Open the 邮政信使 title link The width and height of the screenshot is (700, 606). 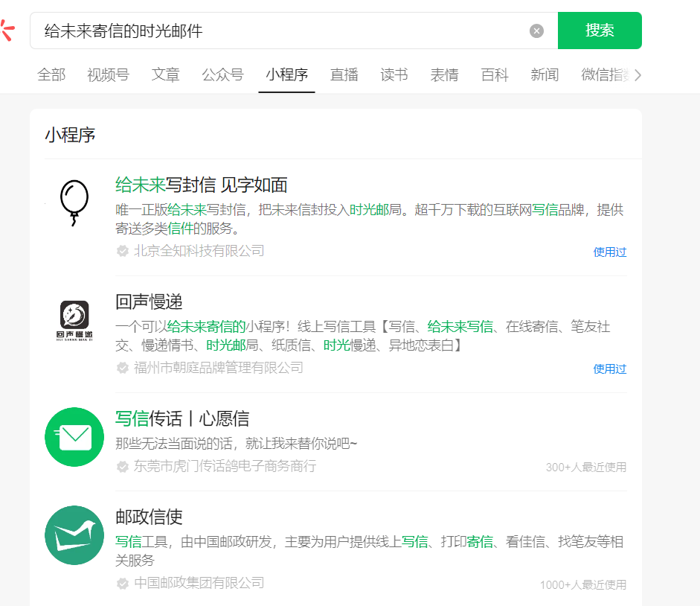[x=149, y=517]
